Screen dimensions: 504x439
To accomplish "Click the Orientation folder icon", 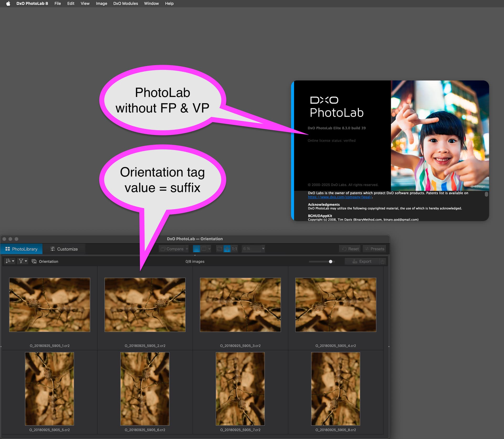I will click(x=34, y=261).
